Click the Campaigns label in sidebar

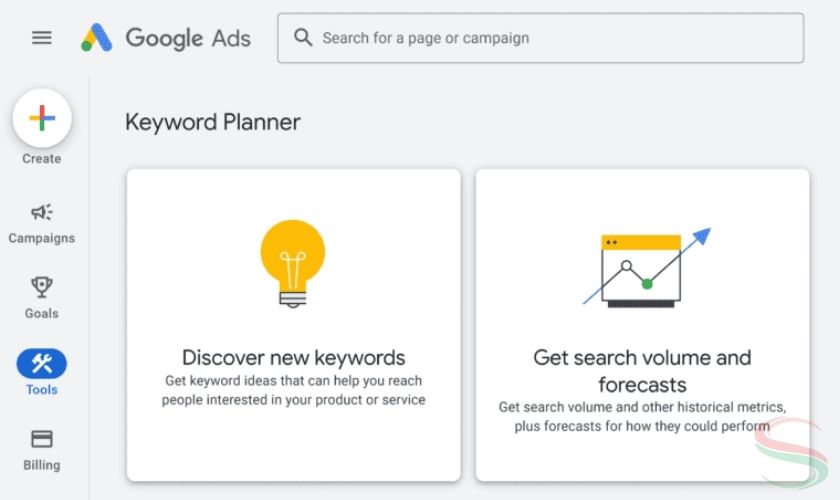coord(42,239)
